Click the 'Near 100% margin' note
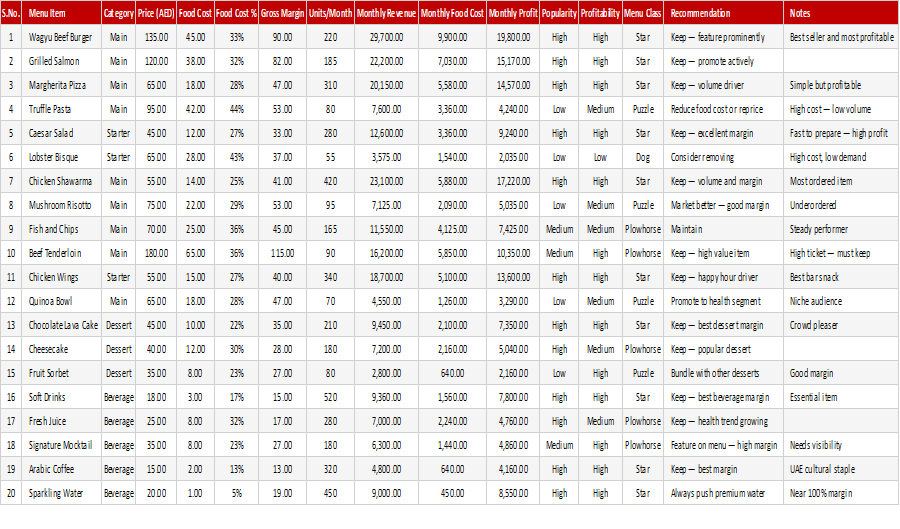The width and height of the screenshot is (900, 529). tap(841, 493)
